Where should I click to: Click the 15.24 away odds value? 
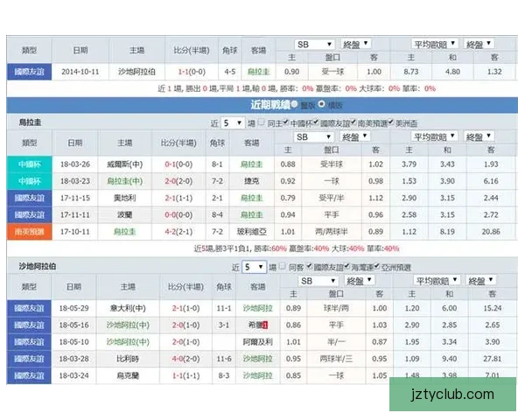coord(492,308)
